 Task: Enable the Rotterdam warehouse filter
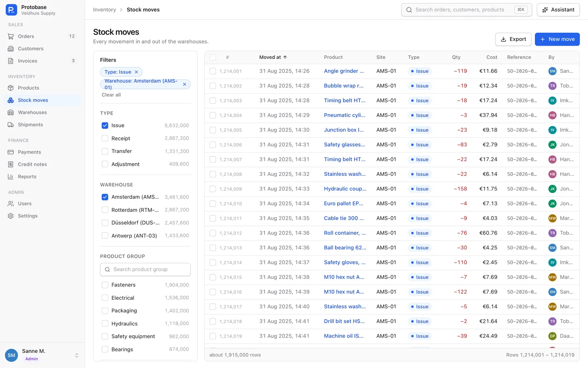coord(105,210)
